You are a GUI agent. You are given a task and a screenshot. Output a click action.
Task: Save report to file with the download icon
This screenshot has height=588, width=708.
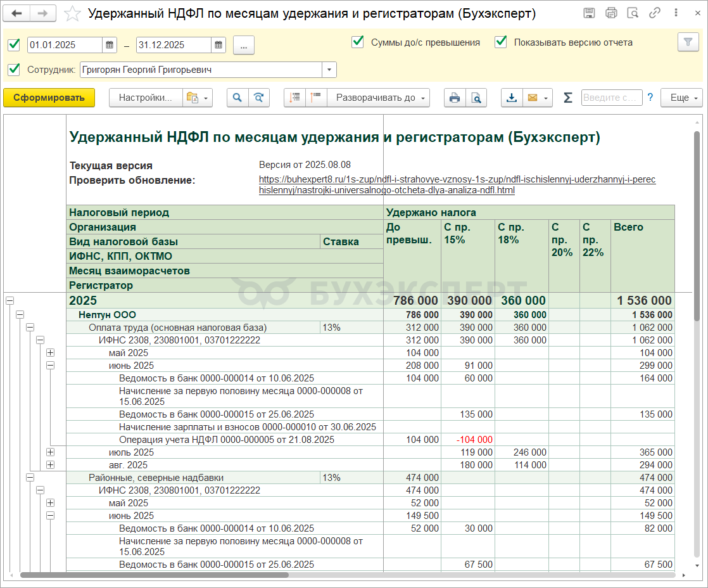click(512, 98)
